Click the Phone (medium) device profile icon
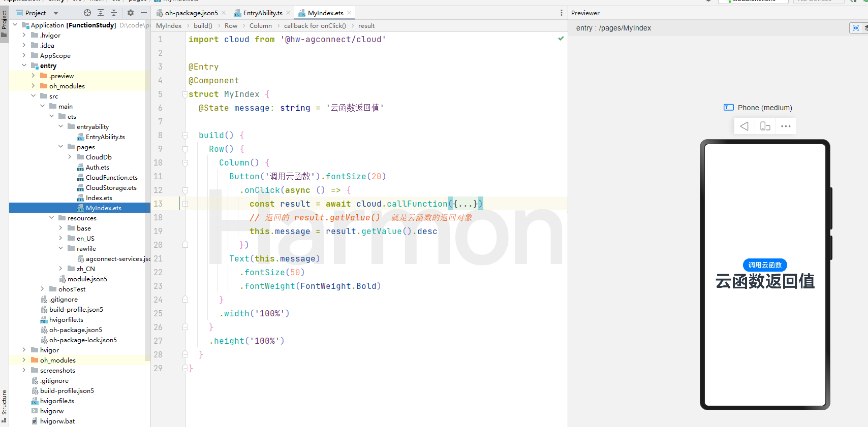The height and width of the screenshot is (427, 868). tap(729, 108)
